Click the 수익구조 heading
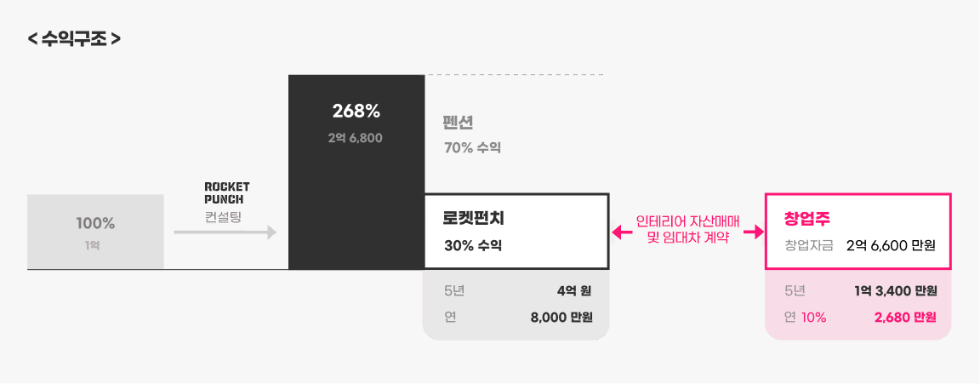 pos(74,39)
